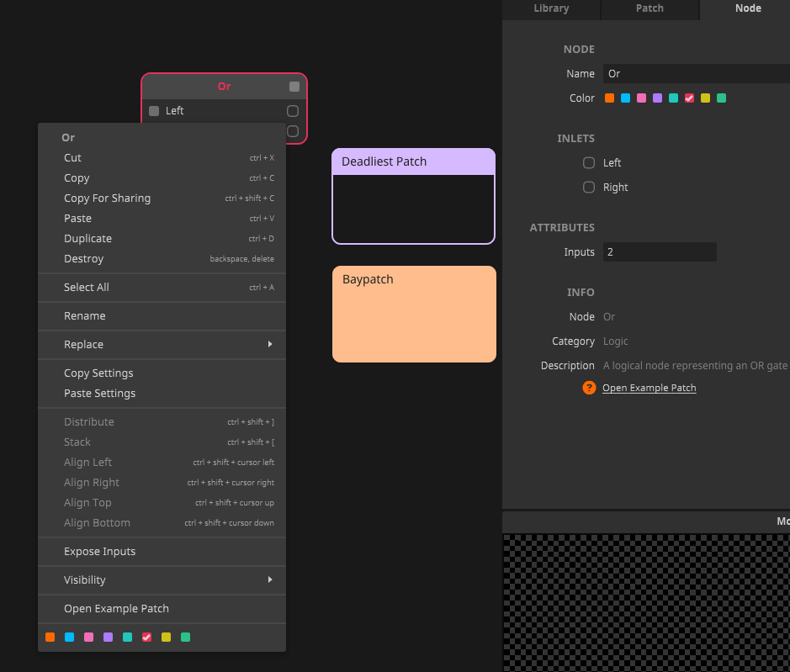Viewport: 790px width, 672px height.
Task: Toggle the Left outlet checkbox on the Or node
Action: tap(293, 111)
